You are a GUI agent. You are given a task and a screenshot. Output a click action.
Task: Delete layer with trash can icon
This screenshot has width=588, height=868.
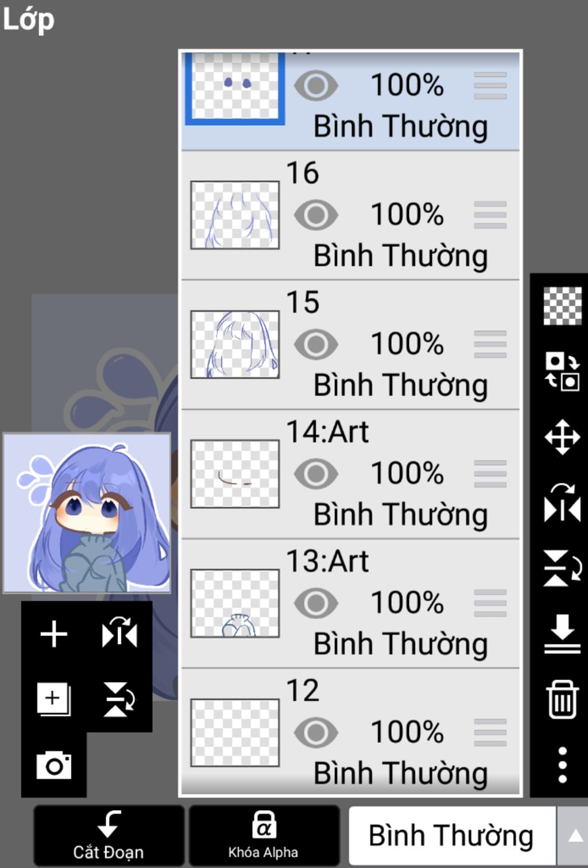(562, 699)
